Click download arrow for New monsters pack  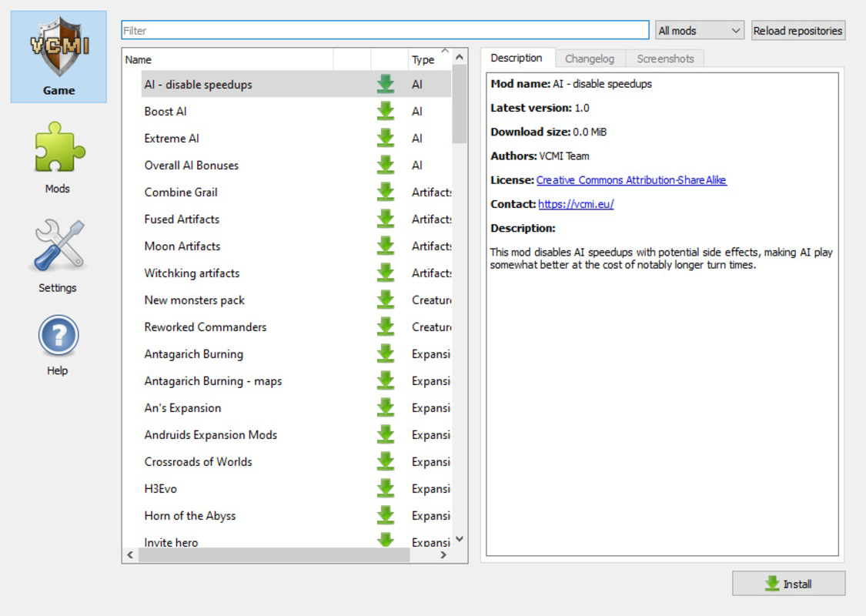click(386, 300)
